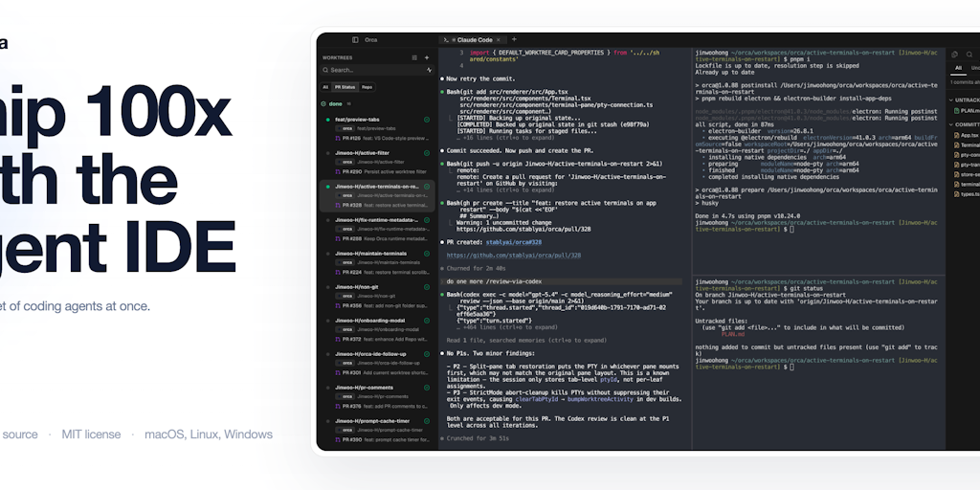Click the check circle on Jinwoo-H/active-filter

pos(427,153)
